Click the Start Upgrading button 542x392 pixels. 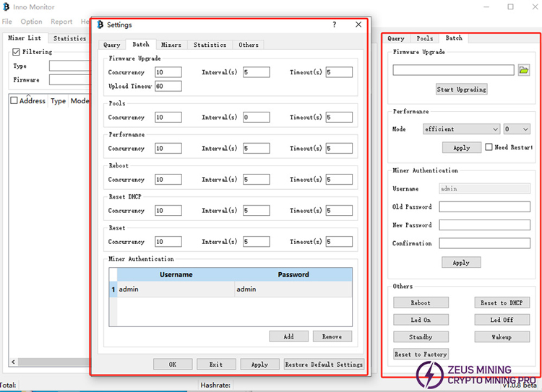461,90
